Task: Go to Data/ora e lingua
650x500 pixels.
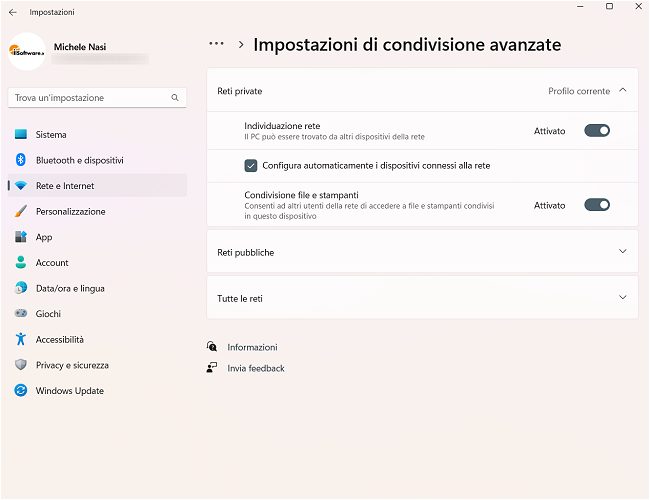Action: (70, 288)
